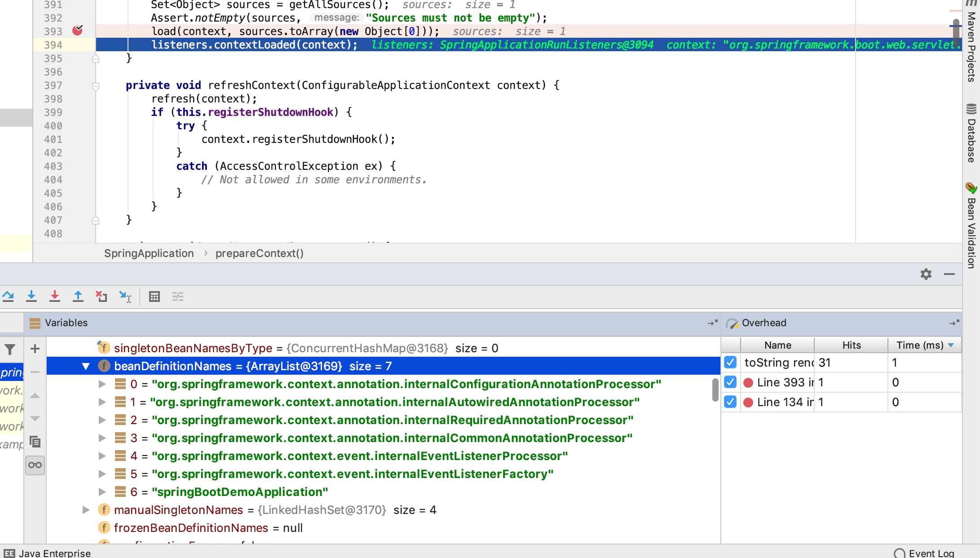Open the Event Log
This screenshot has height=558, width=980.
click(x=924, y=553)
